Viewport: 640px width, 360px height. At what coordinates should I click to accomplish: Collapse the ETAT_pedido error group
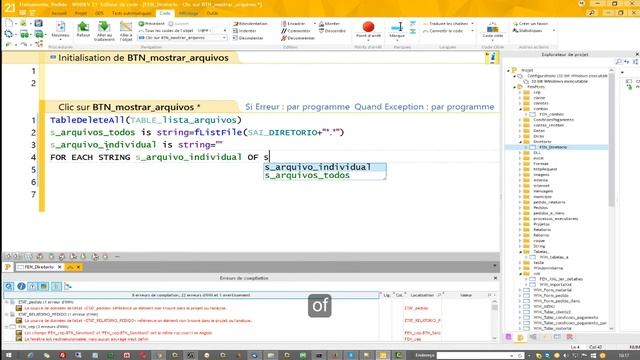point(7,302)
